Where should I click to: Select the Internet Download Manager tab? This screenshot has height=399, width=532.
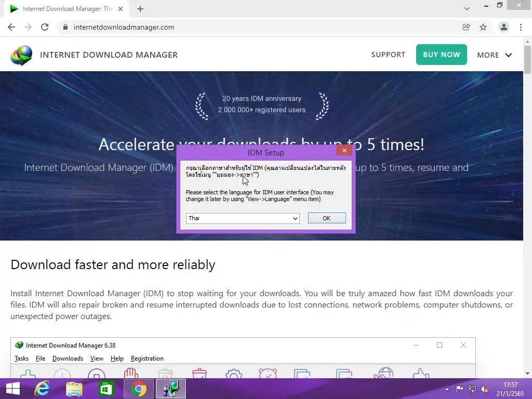[66, 9]
